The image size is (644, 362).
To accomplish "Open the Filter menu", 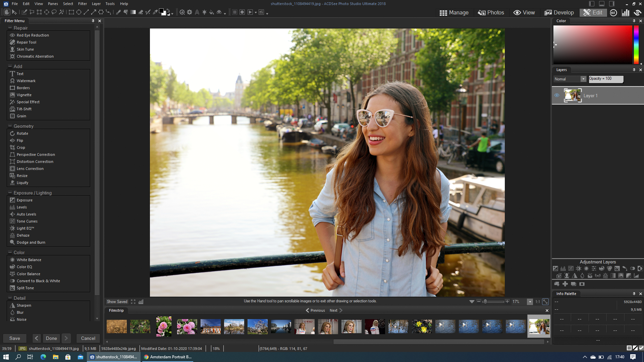I will 83,4.
